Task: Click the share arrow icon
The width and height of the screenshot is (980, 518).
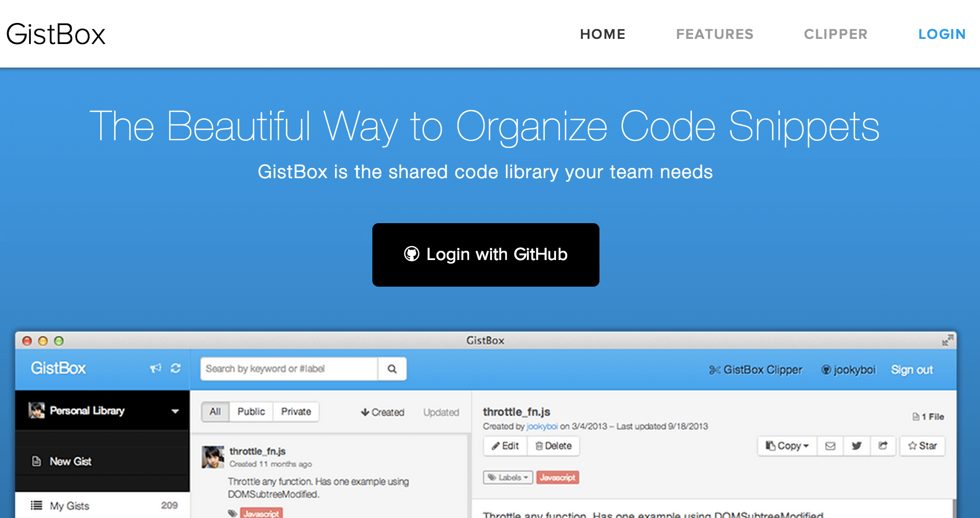Action: coord(883,446)
